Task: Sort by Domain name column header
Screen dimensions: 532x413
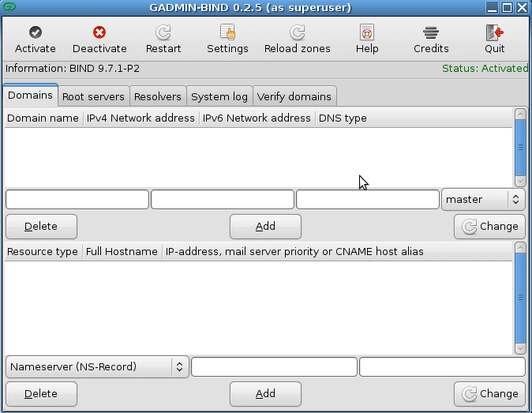Action: click(43, 118)
